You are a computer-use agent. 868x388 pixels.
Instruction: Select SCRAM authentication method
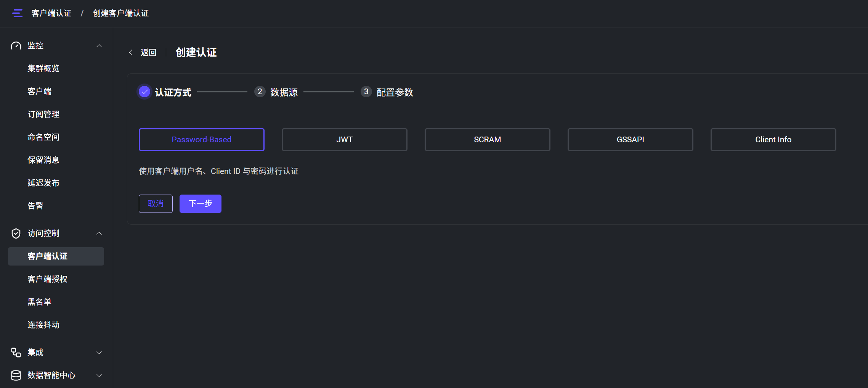(488, 140)
